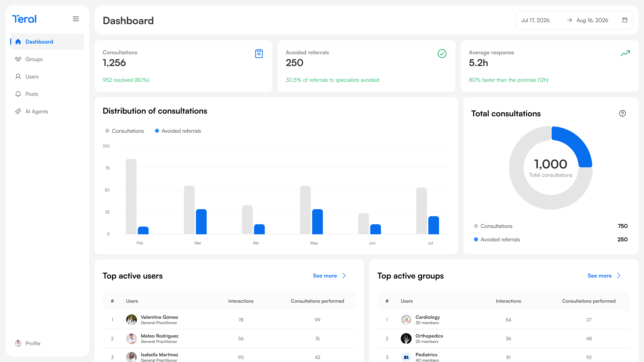The height and width of the screenshot is (362, 644).
Task: Expand Top active groups chevron arrow
Action: 619,276
